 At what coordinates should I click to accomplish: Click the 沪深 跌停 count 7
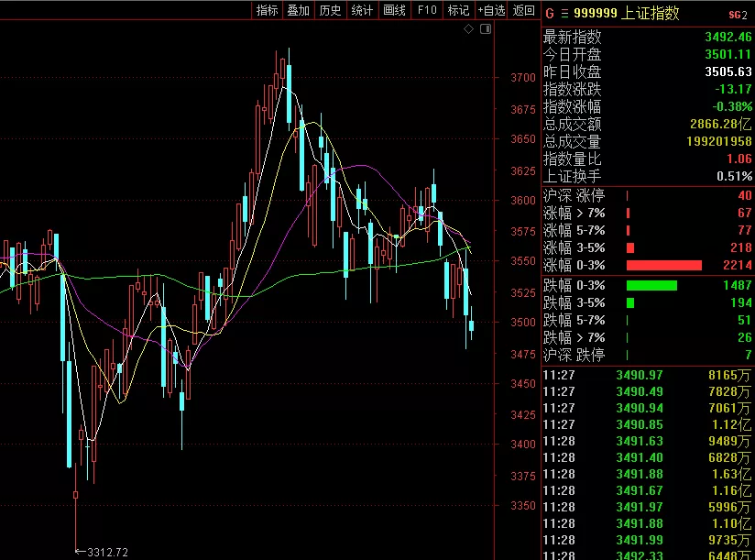(x=749, y=355)
